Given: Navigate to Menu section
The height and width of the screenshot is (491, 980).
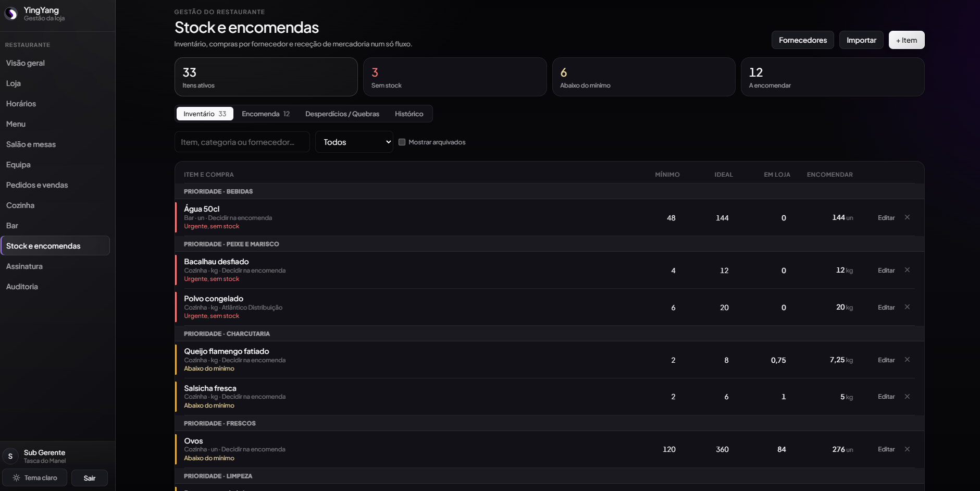Looking at the screenshot, I should [x=55, y=124].
